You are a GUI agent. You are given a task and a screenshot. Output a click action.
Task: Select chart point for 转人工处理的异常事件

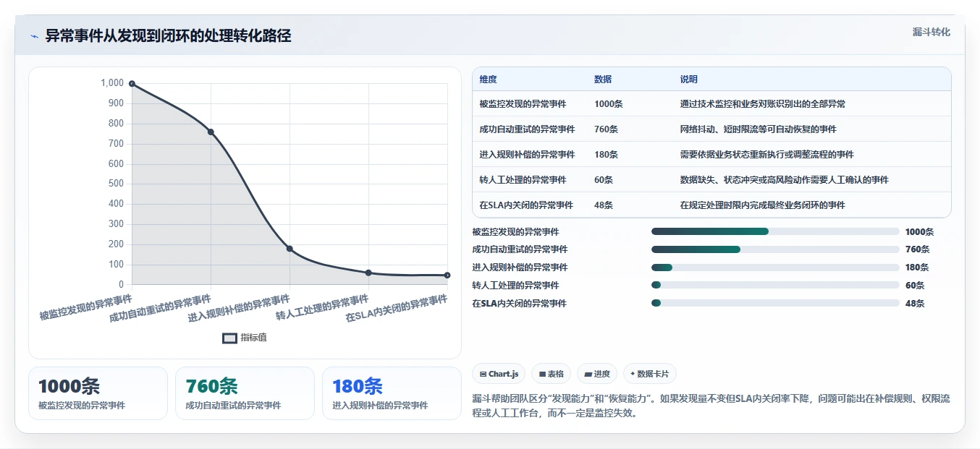coord(368,273)
